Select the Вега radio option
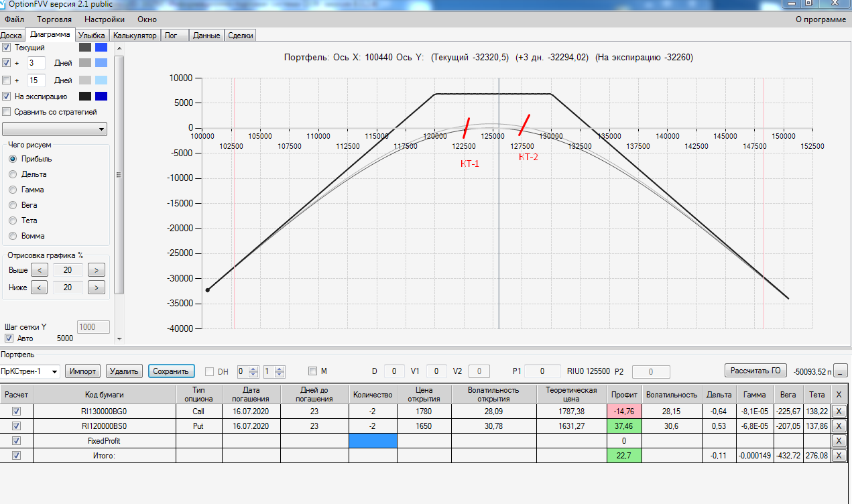Screen dimensions: 852x504 13,205
